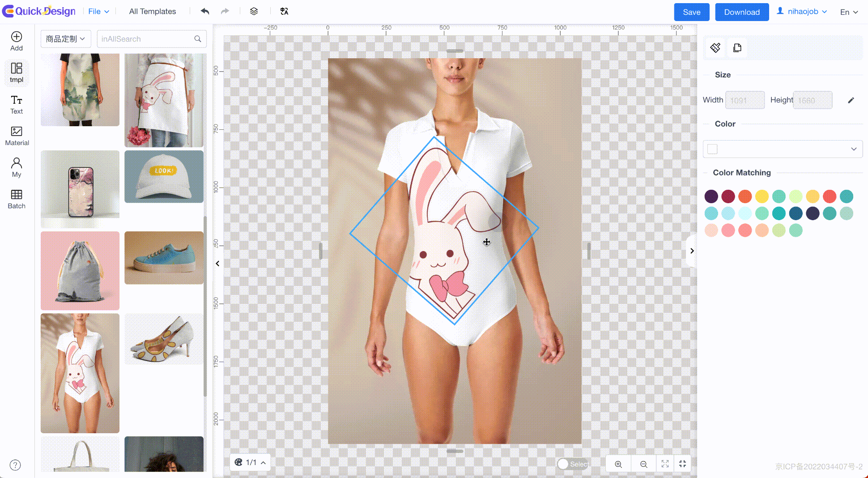Select the green sneaker template

(164, 258)
